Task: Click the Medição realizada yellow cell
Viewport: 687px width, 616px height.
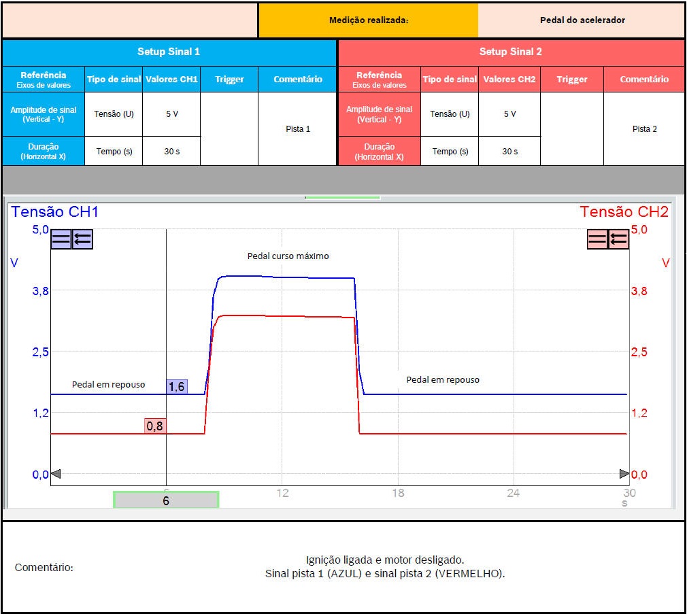Action: point(368,20)
